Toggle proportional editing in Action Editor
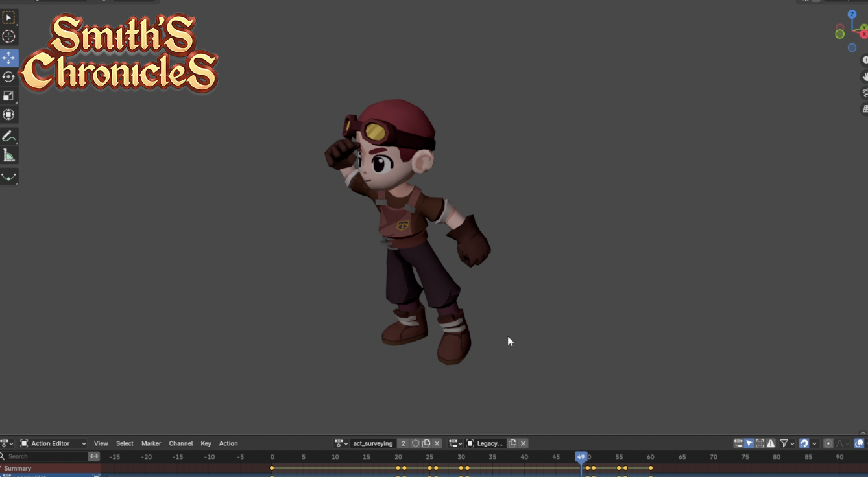Screen dimensions: 868x477 pos(828,443)
